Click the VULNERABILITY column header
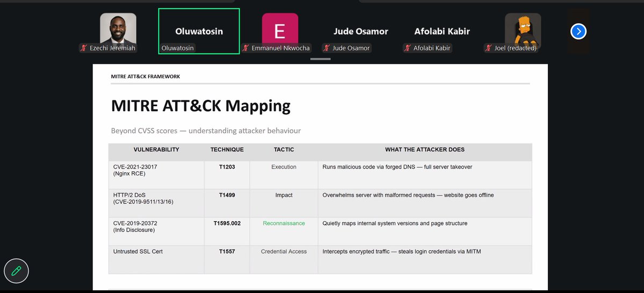644x293 pixels. (156, 150)
